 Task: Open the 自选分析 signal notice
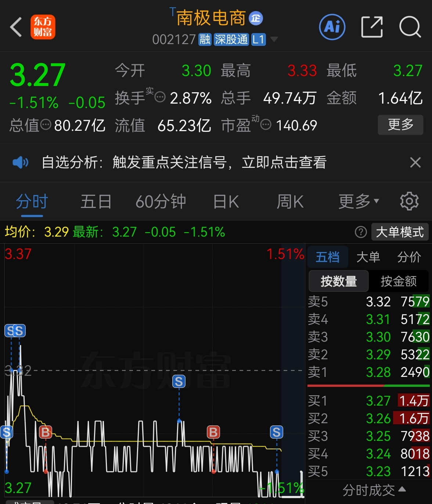184,162
